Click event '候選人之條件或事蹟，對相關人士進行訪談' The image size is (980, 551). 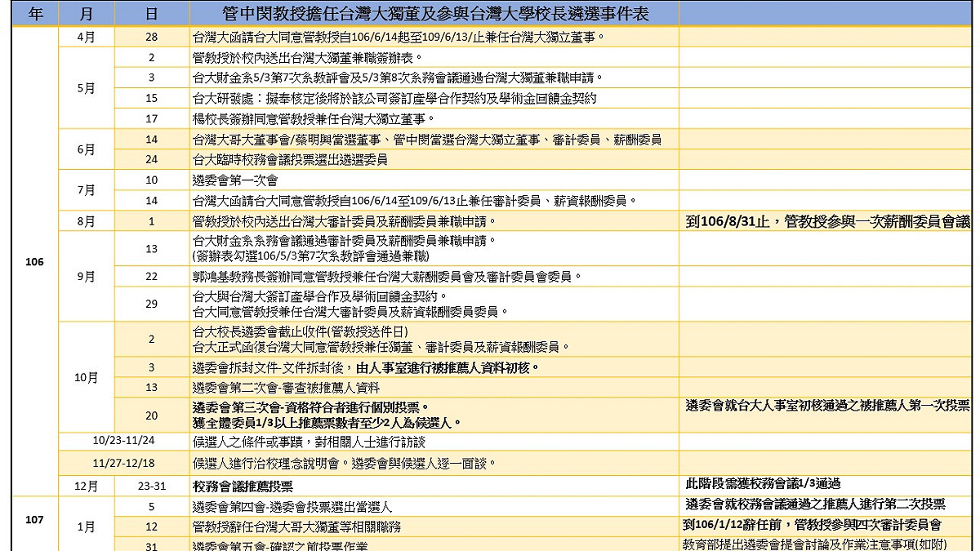pos(309,442)
